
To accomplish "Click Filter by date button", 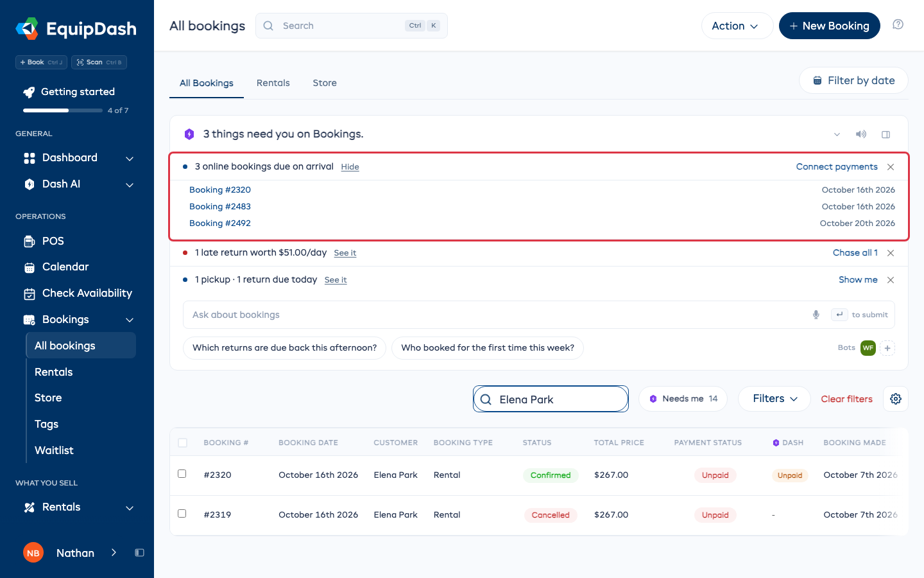I will [x=853, y=80].
